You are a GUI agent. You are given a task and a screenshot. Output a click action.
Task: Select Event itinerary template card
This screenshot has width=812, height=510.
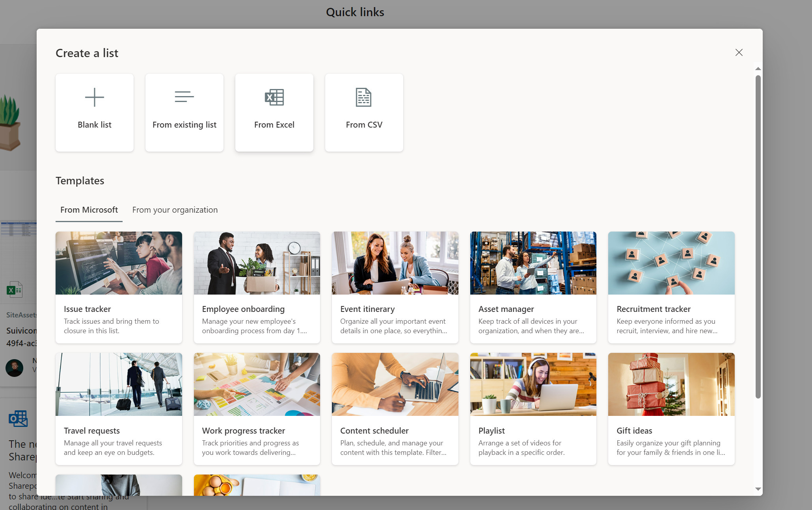point(395,287)
